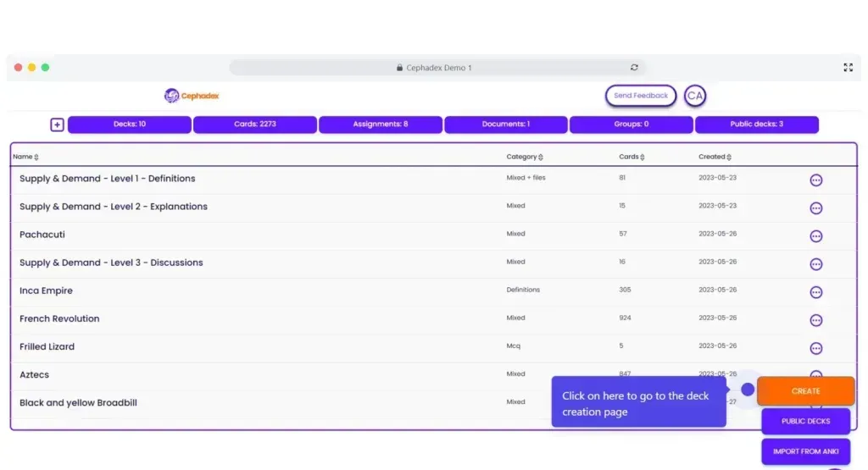The image size is (868, 470).
Task: Sort decks by Cards column
Action: click(x=632, y=157)
